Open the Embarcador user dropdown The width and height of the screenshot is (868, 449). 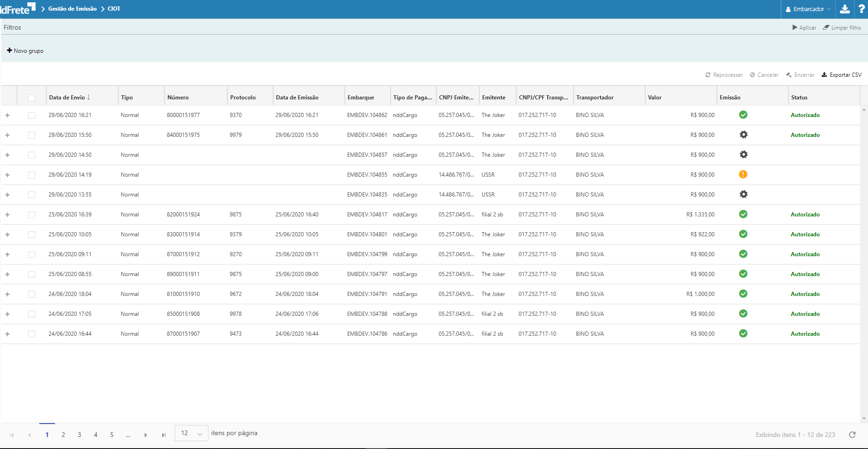[x=808, y=9]
